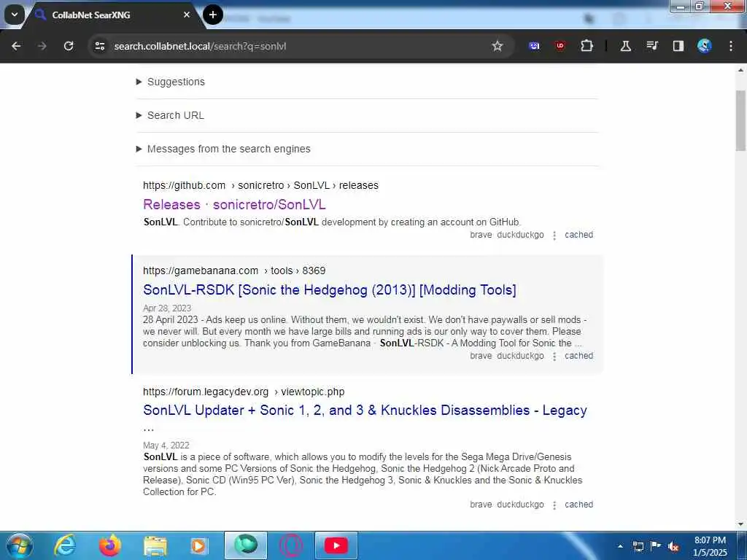Expand the Search URL section
The height and width of the screenshot is (560, 747).
pos(170,115)
